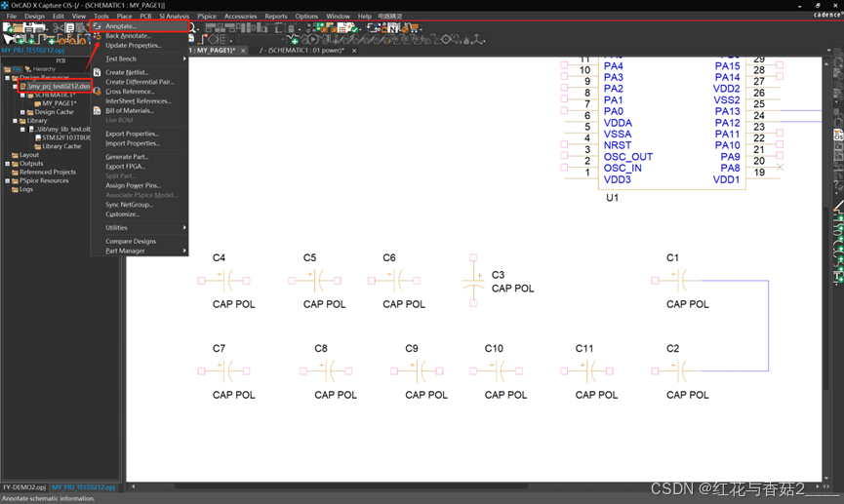This screenshot has width=844, height=504.
Task: Select Create Differential Pair menu entry
Action: point(140,82)
